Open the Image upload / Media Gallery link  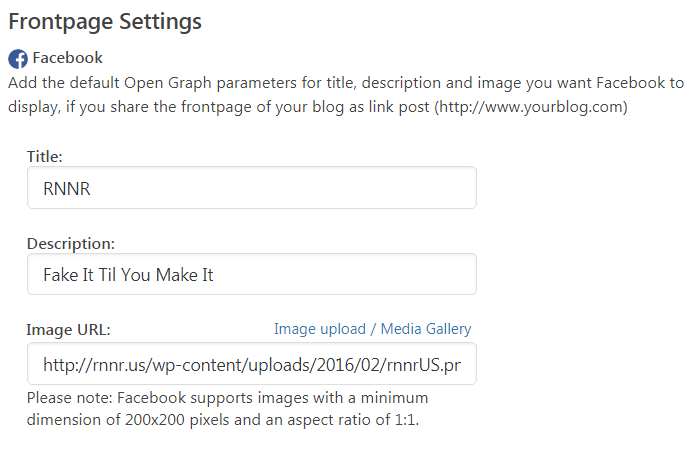point(372,329)
